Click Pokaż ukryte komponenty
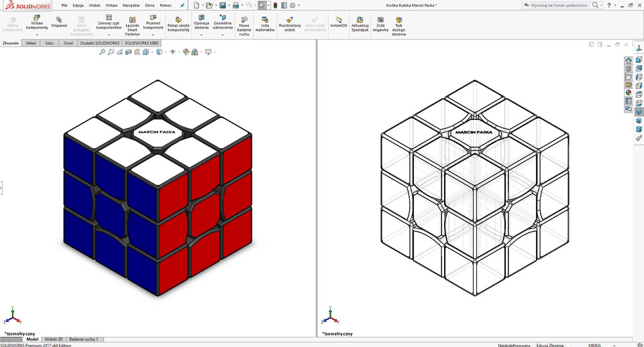The image size is (644, 347). pos(178,25)
